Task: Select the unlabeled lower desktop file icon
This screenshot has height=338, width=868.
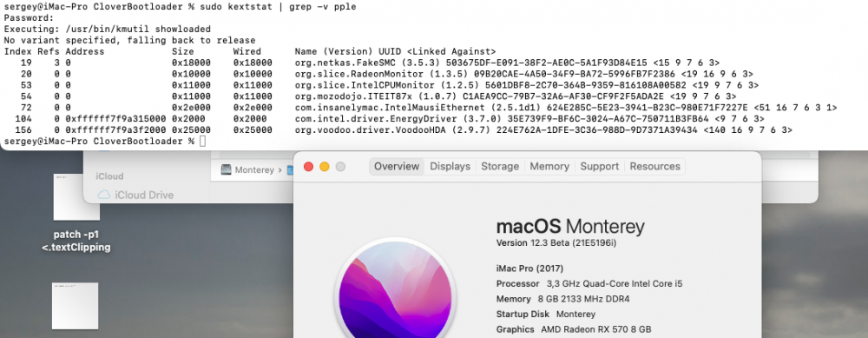Action: (x=76, y=306)
